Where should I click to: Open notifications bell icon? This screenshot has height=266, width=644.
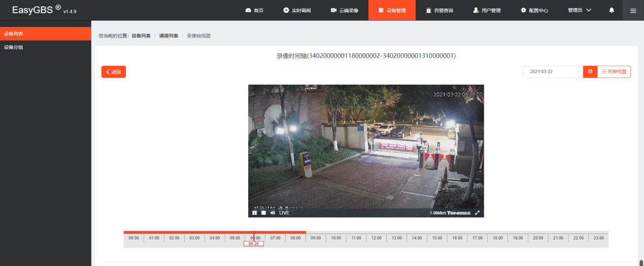tap(612, 10)
